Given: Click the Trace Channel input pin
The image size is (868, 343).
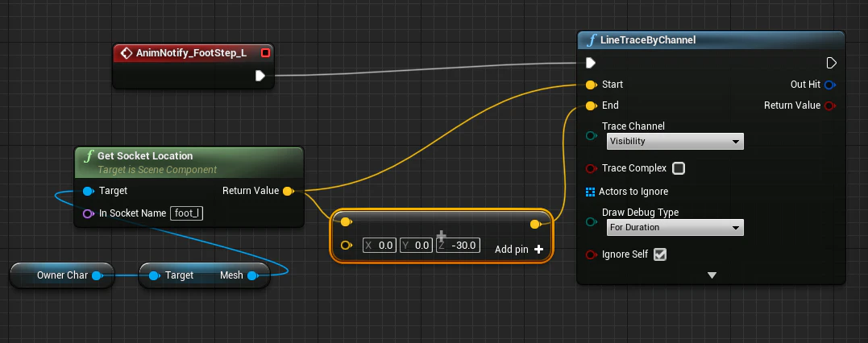Looking at the screenshot, I should tap(592, 135).
